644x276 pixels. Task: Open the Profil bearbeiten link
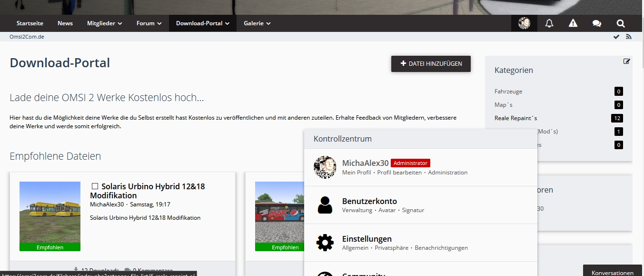coord(399,173)
